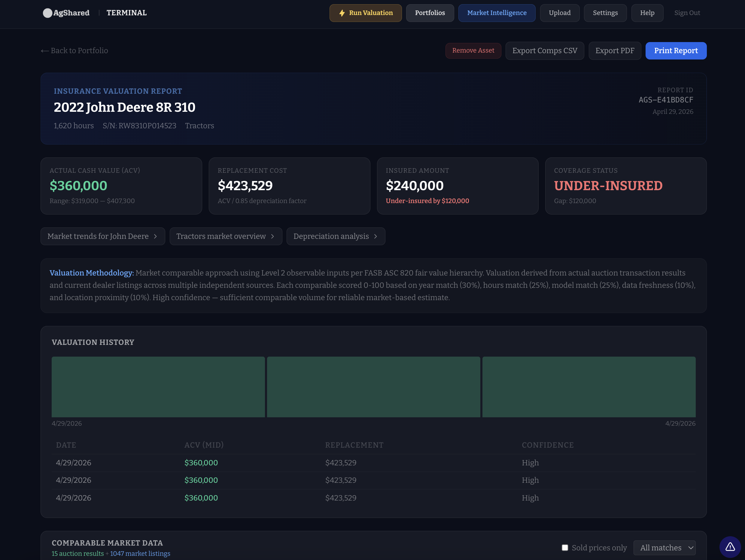The height and width of the screenshot is (560, 745).
Task: Click the REPLACEMENT column header
Action: point(354,445)
